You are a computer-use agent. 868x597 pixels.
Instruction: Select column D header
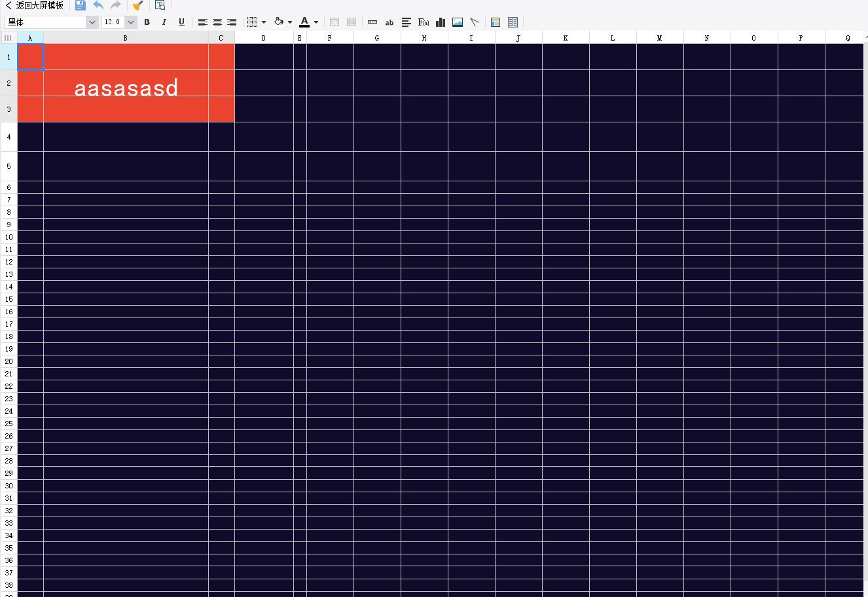(264, 38)
